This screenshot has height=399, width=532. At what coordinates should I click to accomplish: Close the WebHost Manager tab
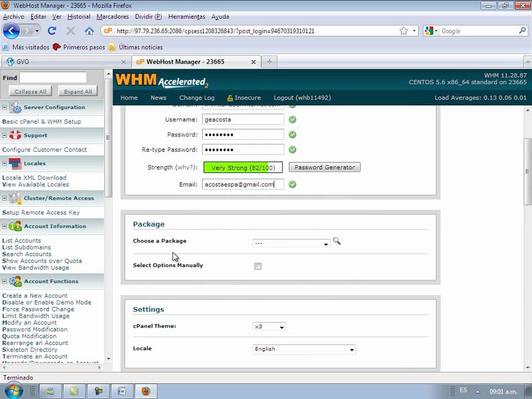(253, 62)
